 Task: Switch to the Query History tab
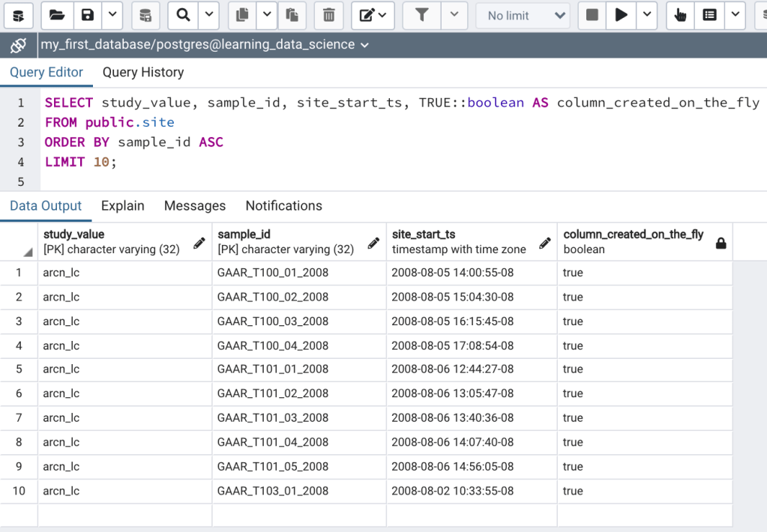coord(142,73)
